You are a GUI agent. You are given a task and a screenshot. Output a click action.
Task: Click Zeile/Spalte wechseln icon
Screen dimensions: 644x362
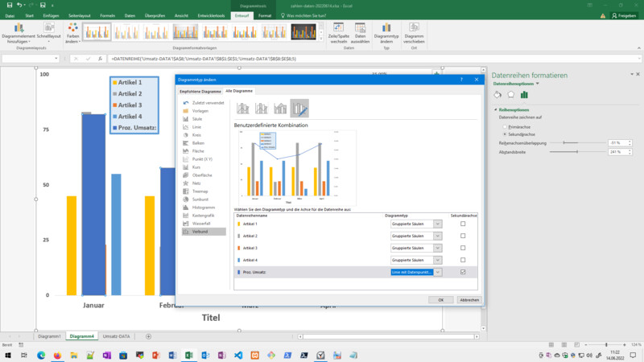coord(338,28)
